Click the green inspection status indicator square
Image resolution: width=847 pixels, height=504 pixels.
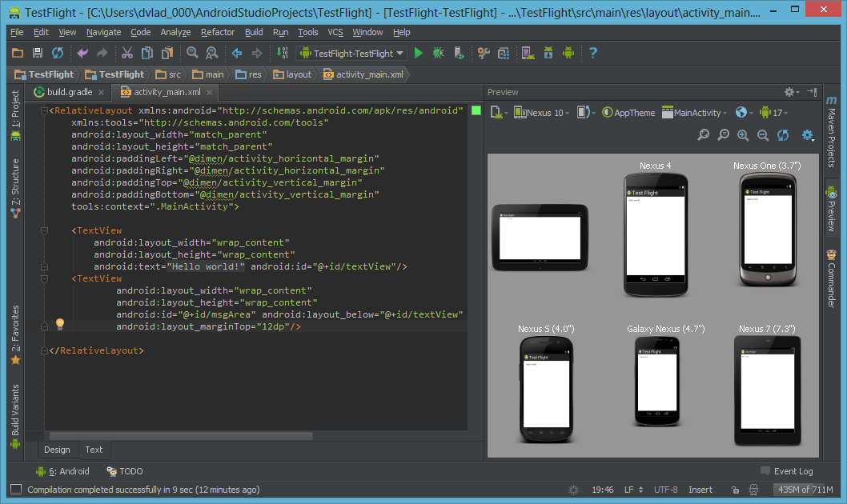click(476, 110)
